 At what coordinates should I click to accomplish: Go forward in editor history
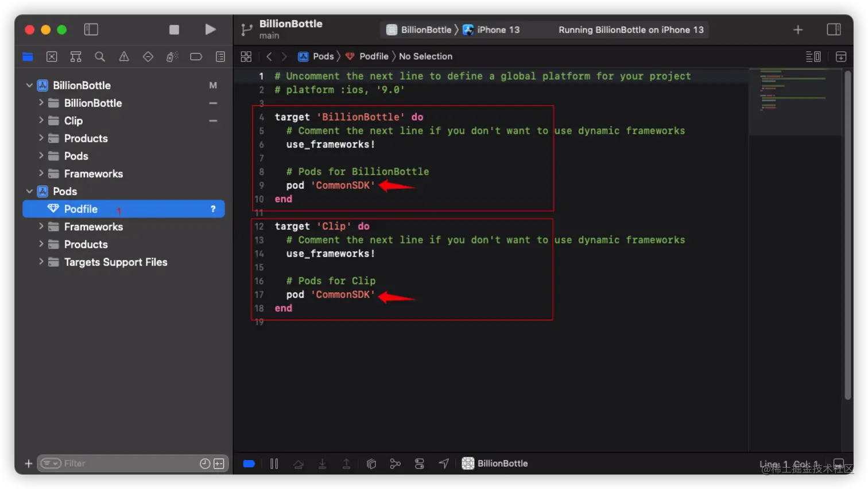pos(284,56)
